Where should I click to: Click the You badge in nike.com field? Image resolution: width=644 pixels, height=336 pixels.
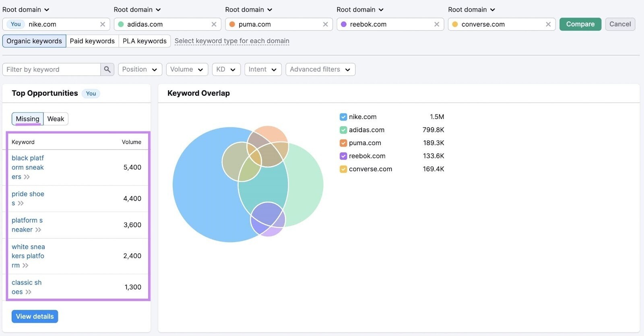[x=16, y=24]
